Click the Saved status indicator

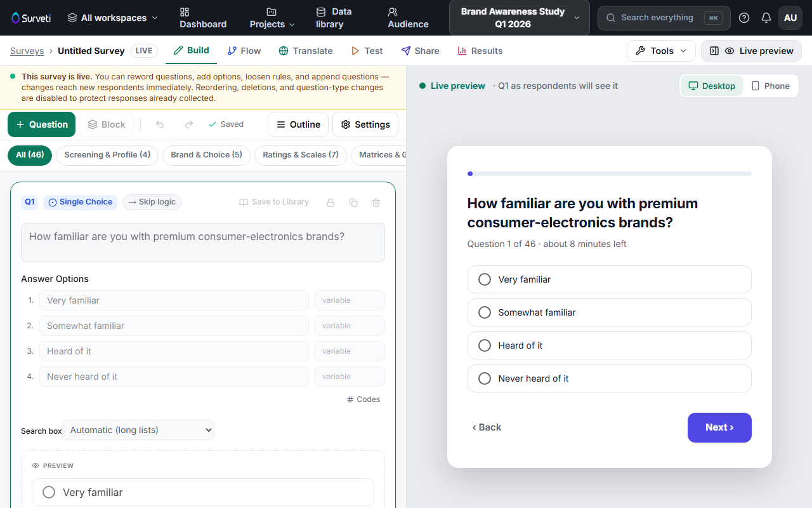226,124
